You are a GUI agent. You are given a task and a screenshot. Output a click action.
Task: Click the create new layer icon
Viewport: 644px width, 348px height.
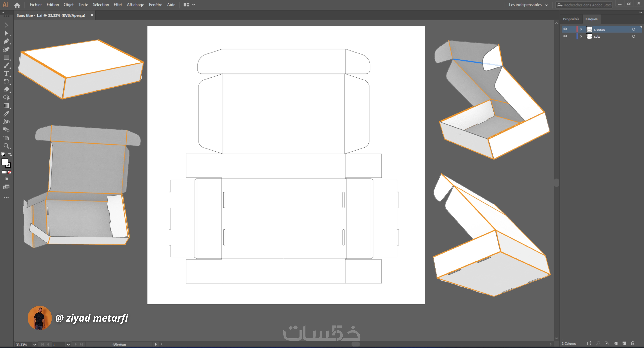[x=624, y=343]
